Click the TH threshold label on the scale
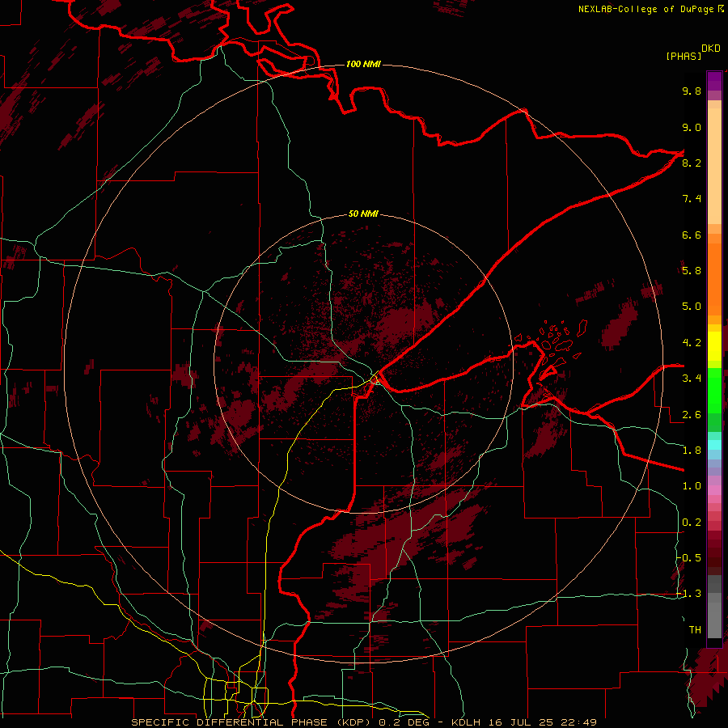 pyautogui.click(x=695, y=630)
